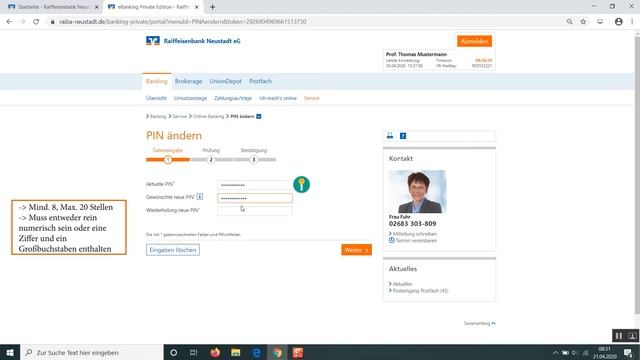Click the Weiter button
This screenshot has height=360, width=640.
click(356, 250)
